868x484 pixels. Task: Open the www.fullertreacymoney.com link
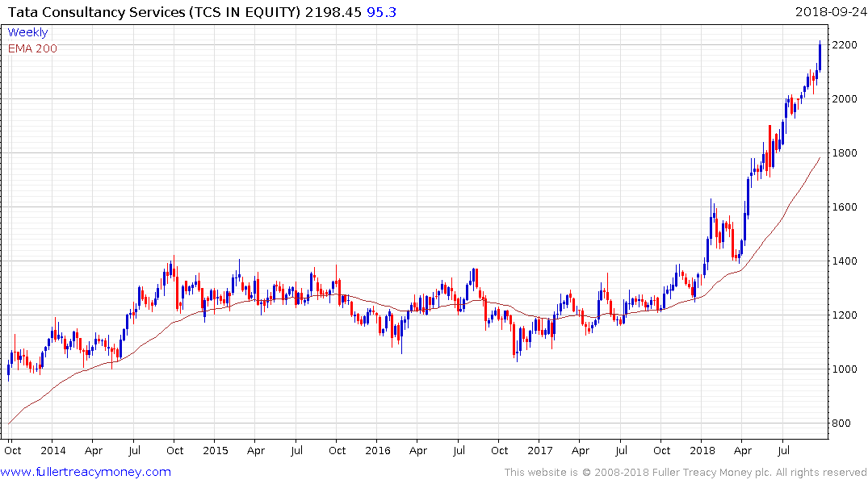pos(86,472)
